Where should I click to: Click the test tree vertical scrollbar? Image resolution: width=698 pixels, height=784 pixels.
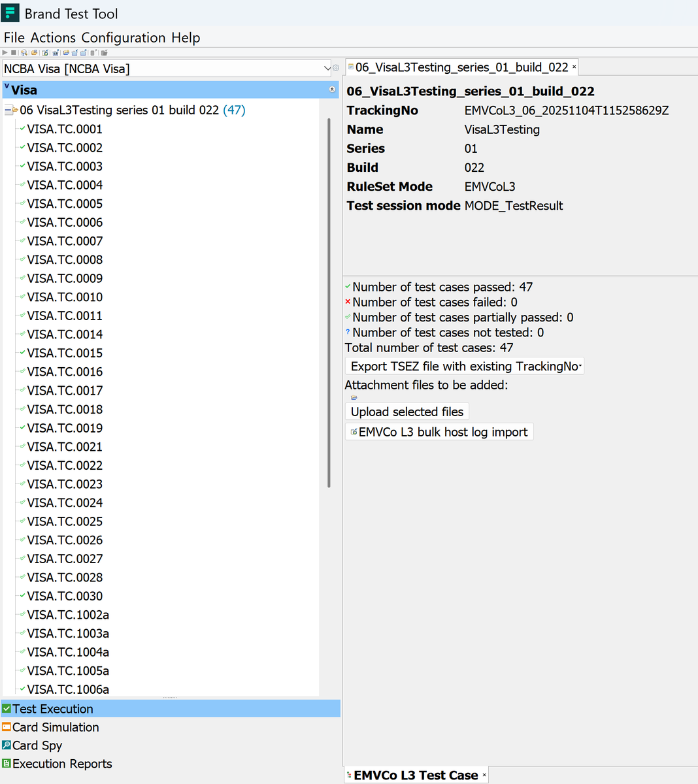(x=329, y=302)
